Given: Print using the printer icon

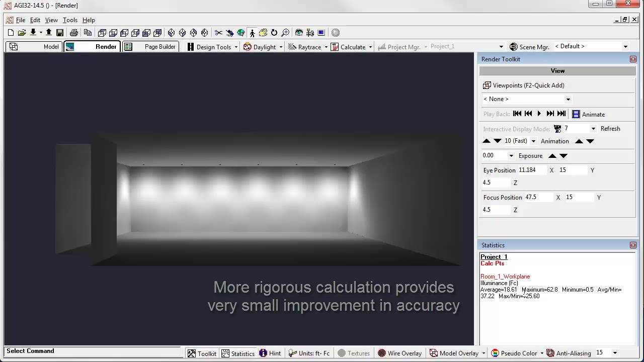Looking at the screenshot, I should [x=74, y=33].
